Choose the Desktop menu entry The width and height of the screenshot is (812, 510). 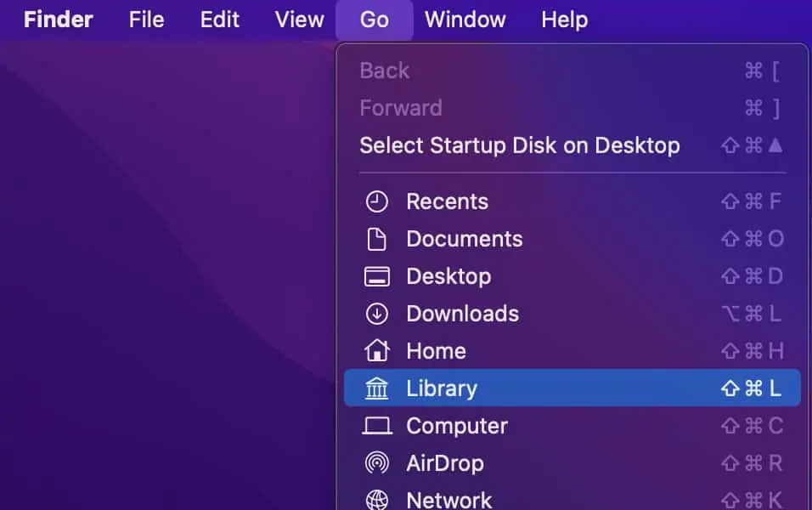[572, 276]
